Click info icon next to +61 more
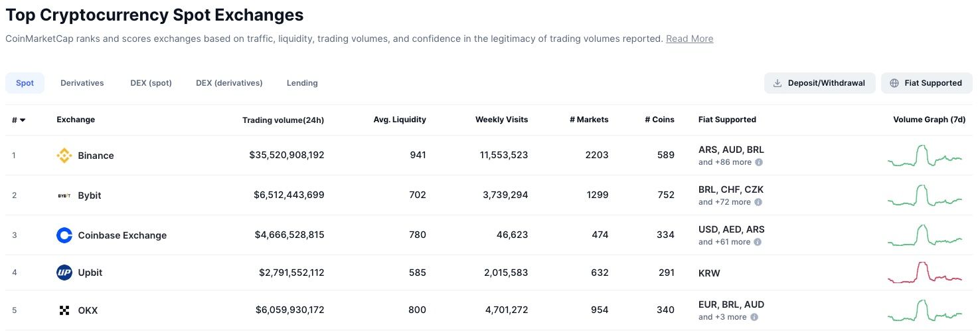Screen dimensions: 980x331 (x=758, y=242)
